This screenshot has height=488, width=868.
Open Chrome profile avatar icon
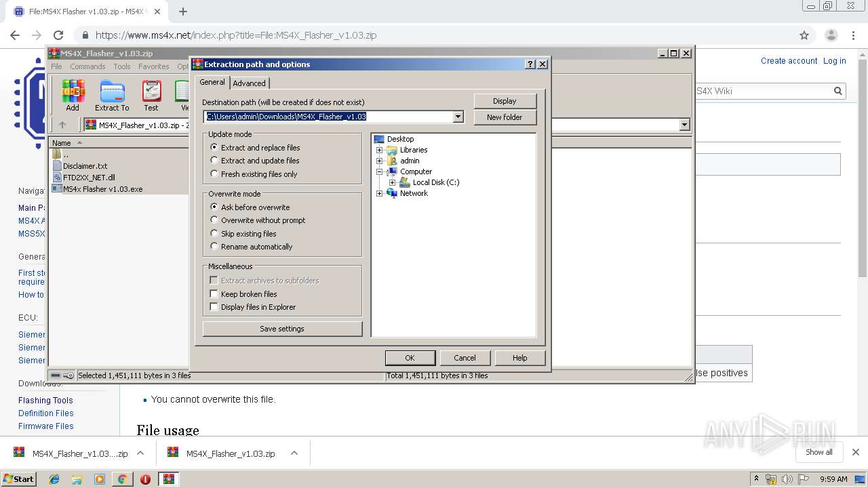831,35
